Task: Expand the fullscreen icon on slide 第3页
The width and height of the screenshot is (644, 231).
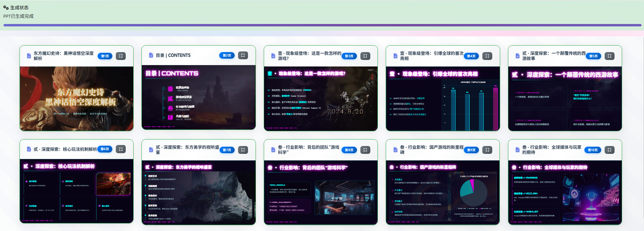Action: (x=365, y=56)
